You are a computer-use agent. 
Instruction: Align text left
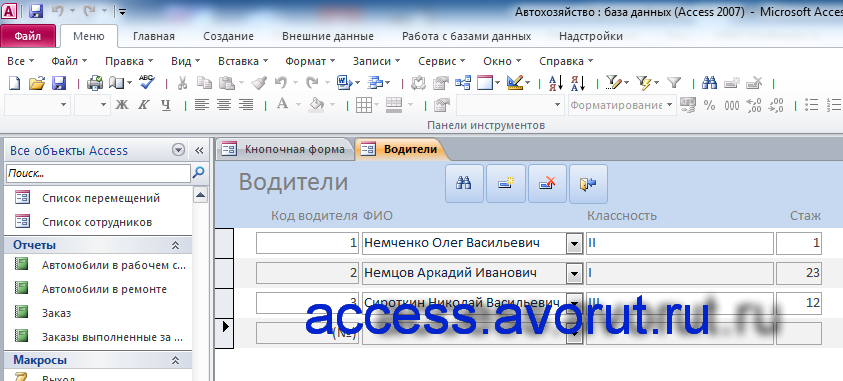[202, 105]
